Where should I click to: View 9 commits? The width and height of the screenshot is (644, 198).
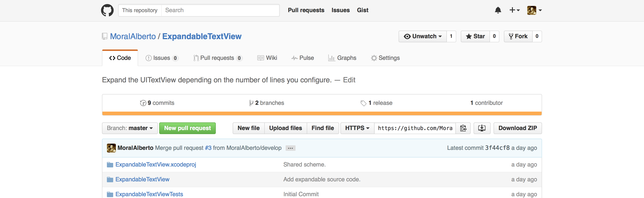157,103
